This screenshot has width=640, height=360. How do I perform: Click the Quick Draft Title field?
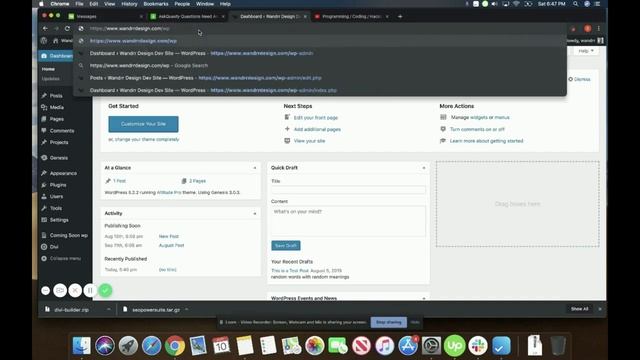(x=348, y=190)
